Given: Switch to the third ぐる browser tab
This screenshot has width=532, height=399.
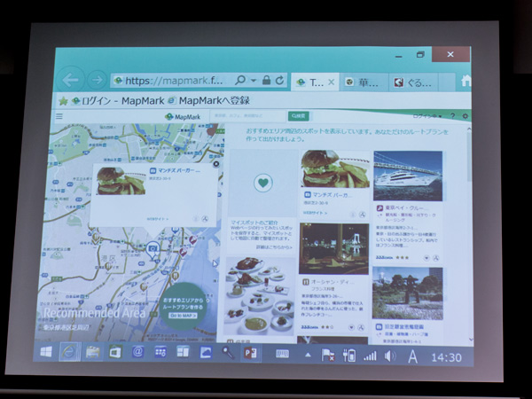Looking at the screenshot, I should [x=411, y=82].
